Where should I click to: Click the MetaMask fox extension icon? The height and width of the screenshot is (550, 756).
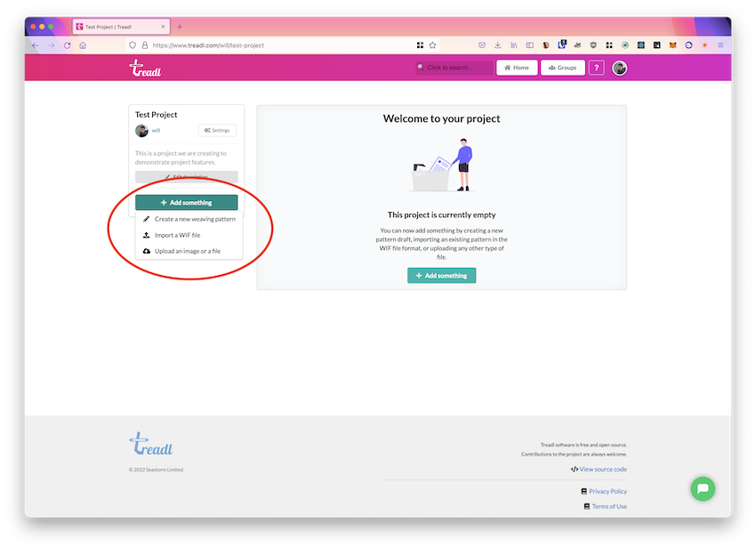[x=672, y=45]
